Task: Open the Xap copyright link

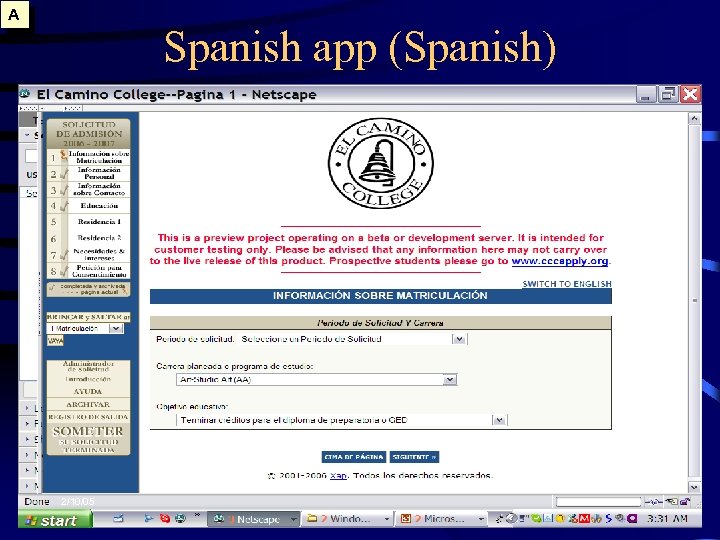Action: click(x=338, y=475)
